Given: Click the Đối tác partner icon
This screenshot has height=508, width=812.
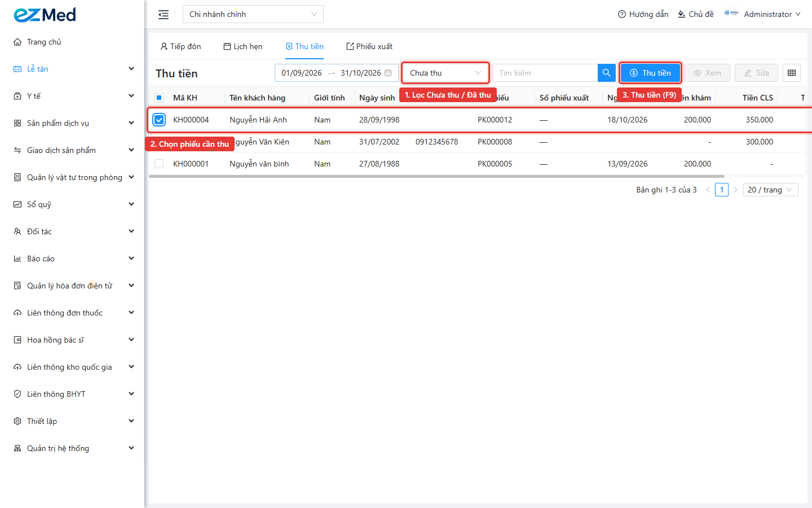Looking at the screenshot, I should [x=17, y=231].
